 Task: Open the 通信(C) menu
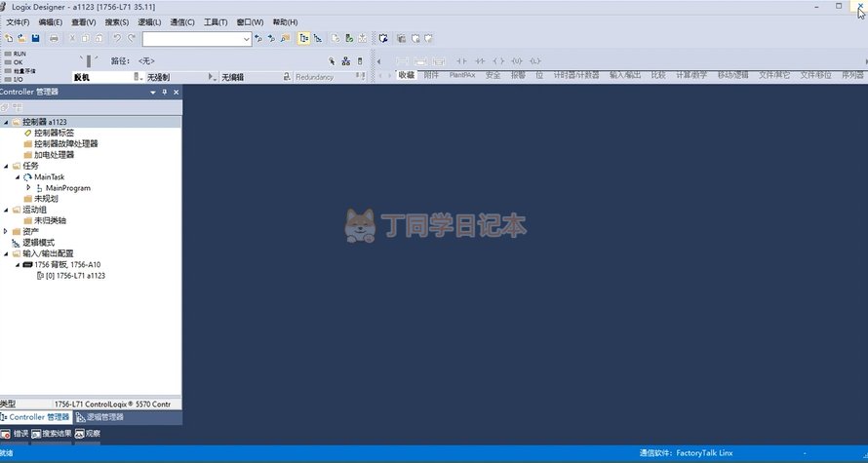(x=182, y=22)
